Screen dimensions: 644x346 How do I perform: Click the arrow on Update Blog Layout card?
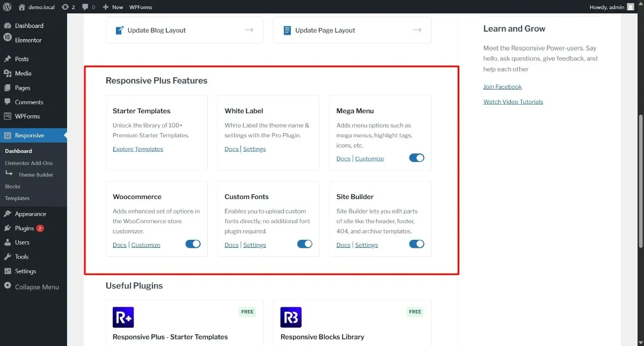(249, 30)
